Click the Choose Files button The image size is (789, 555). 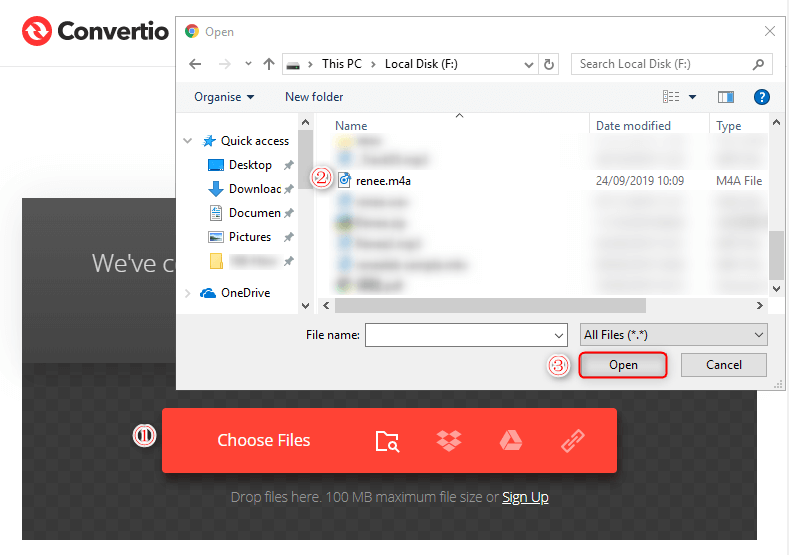tap(264, 440)
